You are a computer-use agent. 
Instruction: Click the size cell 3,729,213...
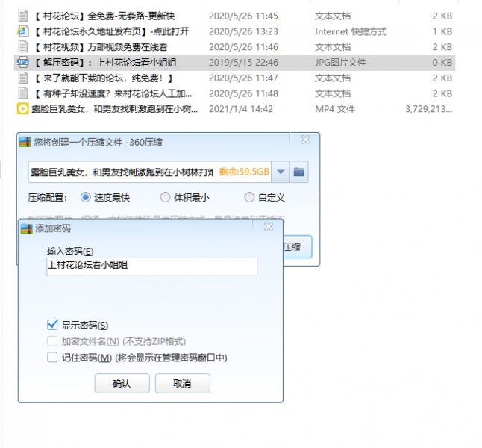pyautogui.click(x=428, y=109)
